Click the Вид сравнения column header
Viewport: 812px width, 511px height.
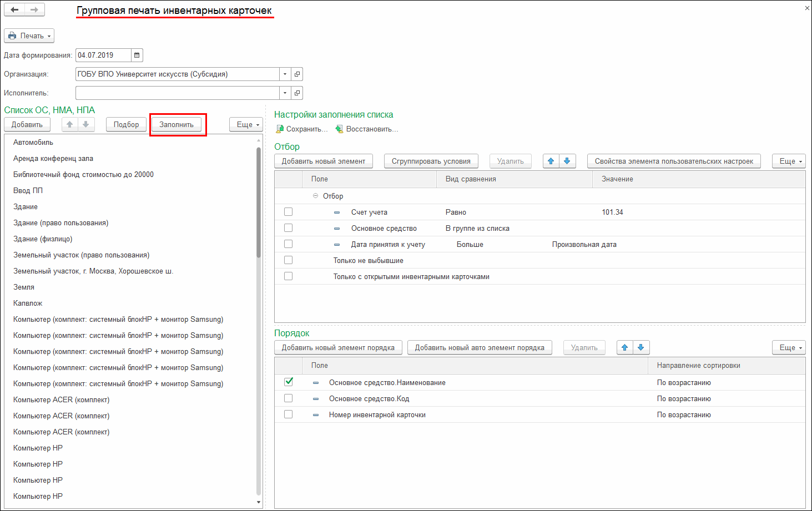pos(515,179)
